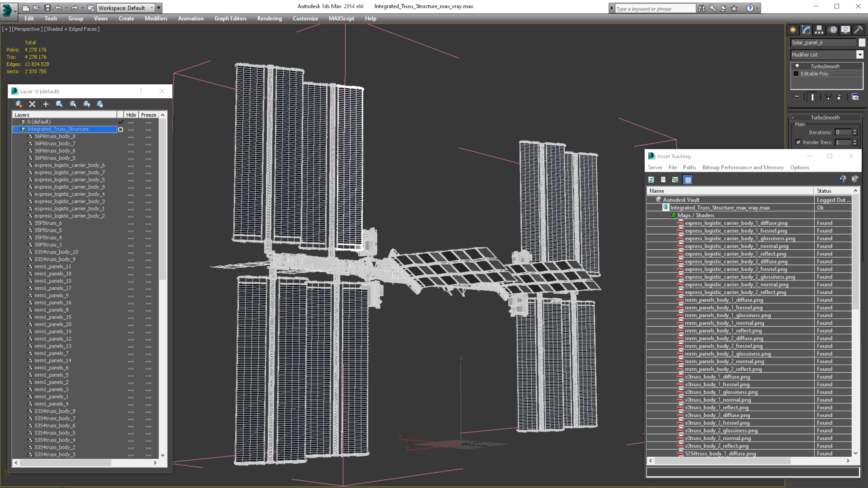The width and height of the screenshot is (868, 488).
Task: Click the object color swatch beside Solar_panel_6
Action: click(862, 42)
